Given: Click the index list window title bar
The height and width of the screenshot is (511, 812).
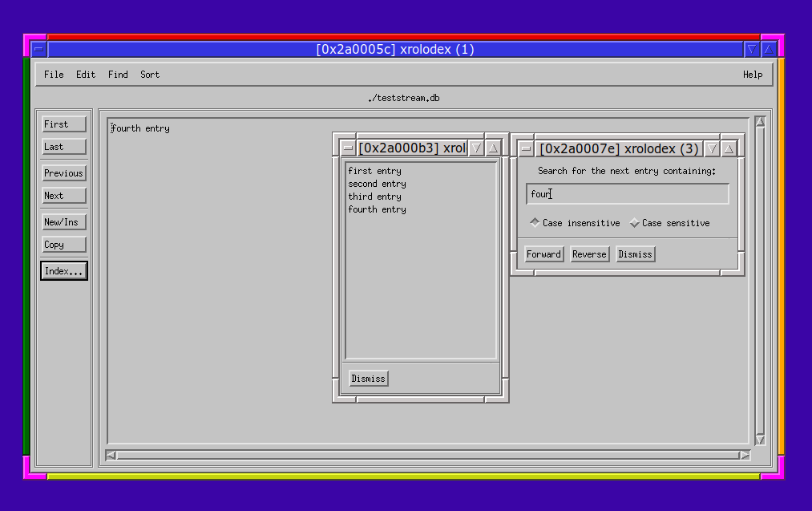Looking at the screenshot, I should (412, 148).
